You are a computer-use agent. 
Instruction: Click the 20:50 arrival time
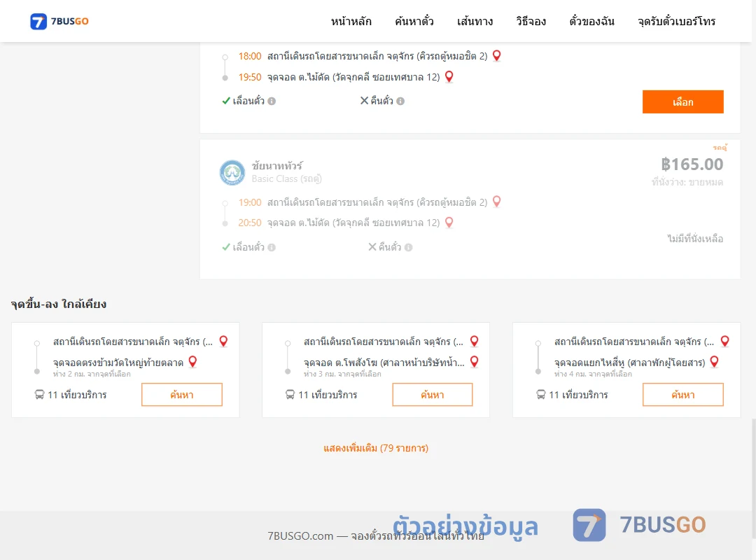coord(250,223)
